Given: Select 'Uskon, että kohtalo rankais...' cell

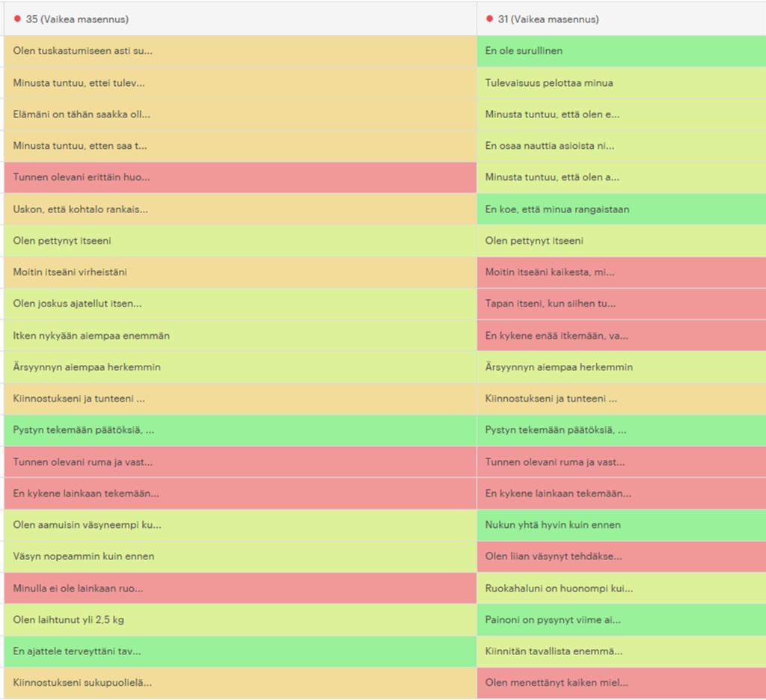Looking at the screenshot, I should point(240,209).
